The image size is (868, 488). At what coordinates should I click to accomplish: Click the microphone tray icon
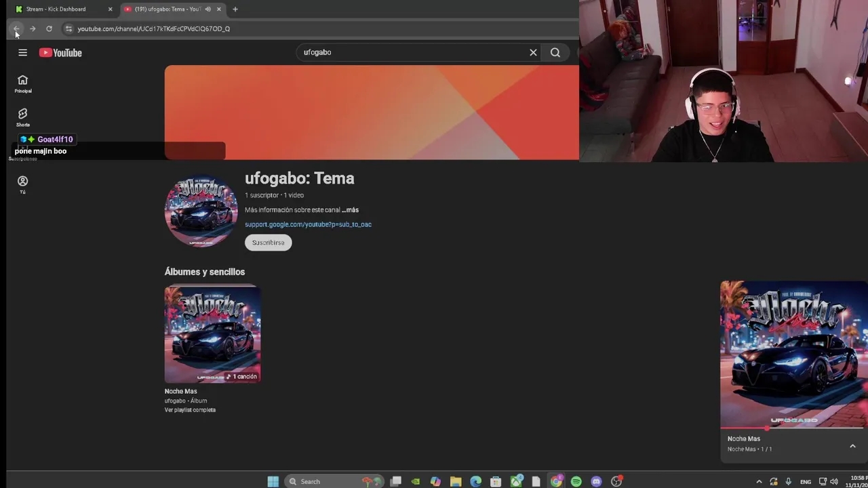[788, 482]
